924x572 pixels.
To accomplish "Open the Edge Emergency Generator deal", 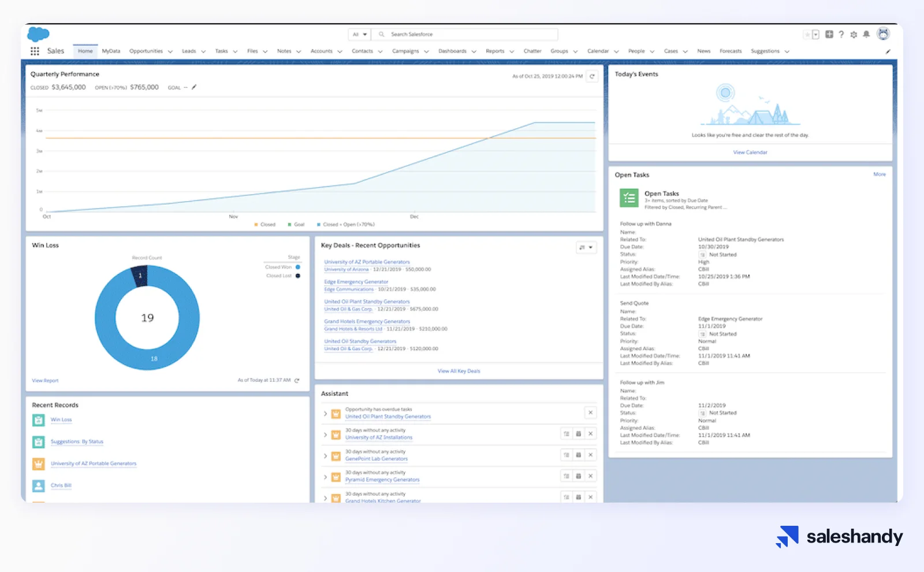I will click(356, 282).
